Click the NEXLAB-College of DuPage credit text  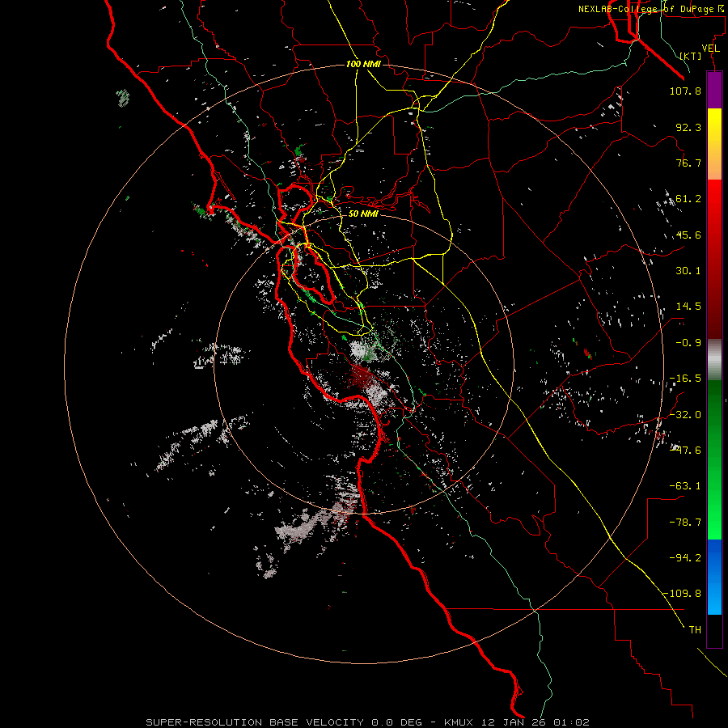coord(650,9)
